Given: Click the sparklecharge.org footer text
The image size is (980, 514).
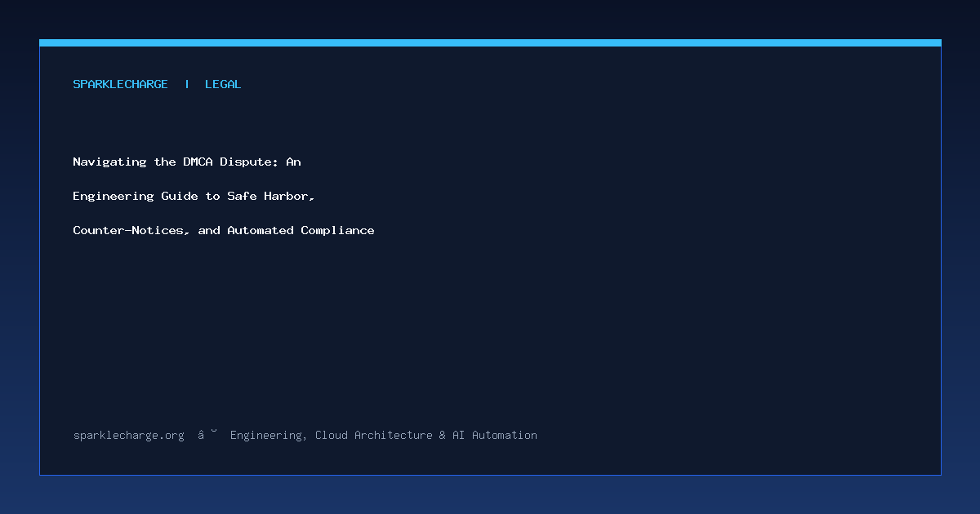Looking at the screenshot, I should (x=129, y=436).
